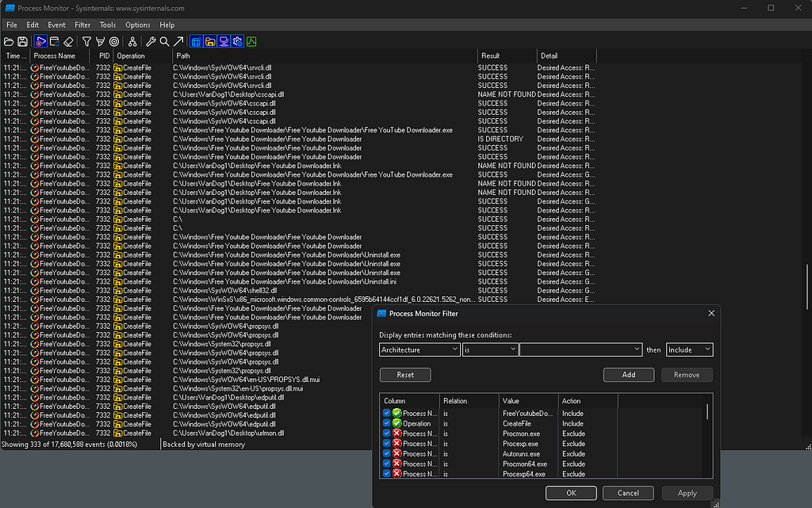This screenshot has height=508, width=812.
Task: Click Process Monitor Filter dialog title icon
Action: (381, 314)
